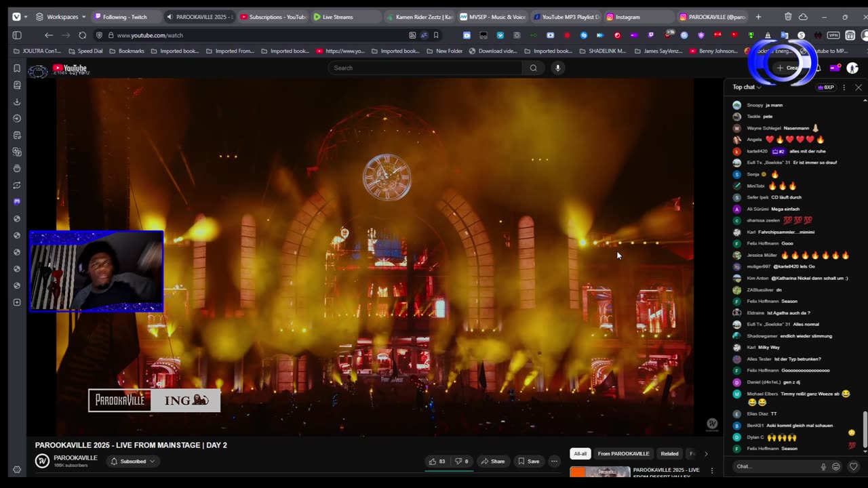This screenshot has width=868, height=488.
Task: Open the Vivaldi main menu icon
Action: 16,17
